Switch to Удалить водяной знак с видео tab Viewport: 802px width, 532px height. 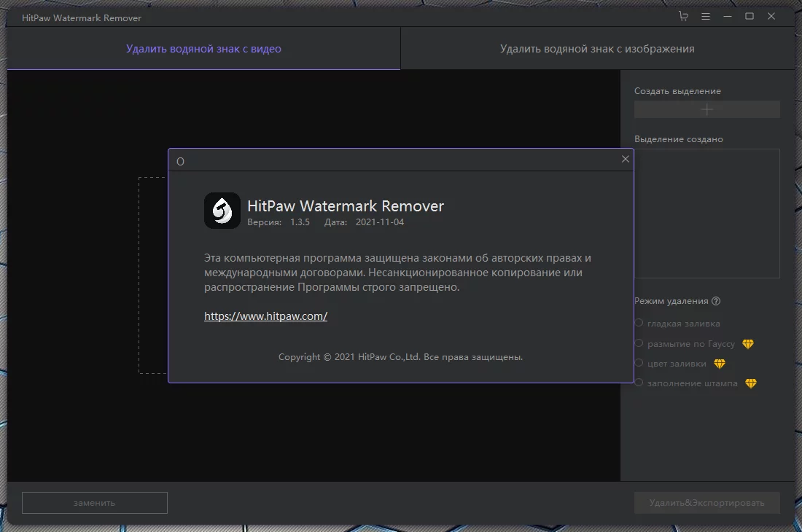point(203,49)
